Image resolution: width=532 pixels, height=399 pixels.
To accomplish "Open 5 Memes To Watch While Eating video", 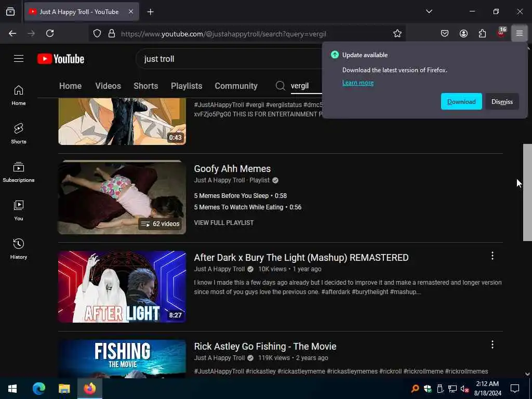I will [248, 207].
